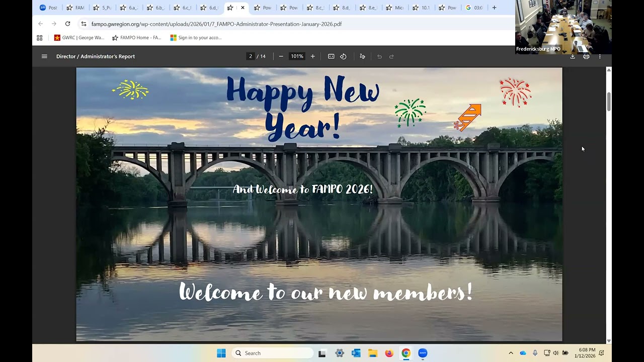Image resolution: width=644 pixels, height=362 pixels.
Task: Redo the annotation
Action: (x=391, y=56)
